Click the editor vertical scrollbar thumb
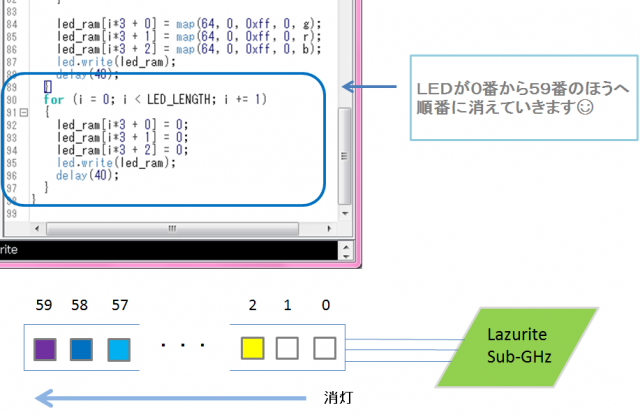This screenshot has width=640, height=417. [x=344, y=156]
